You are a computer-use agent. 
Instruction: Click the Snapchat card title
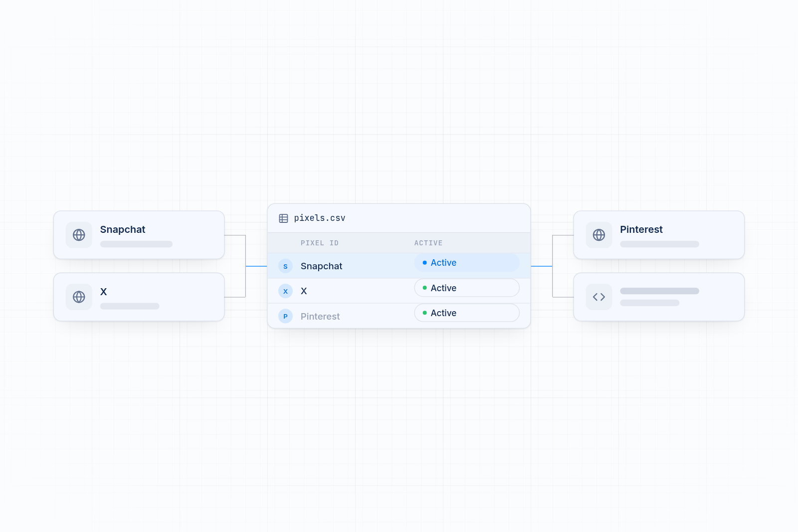(x=123, y=229)
